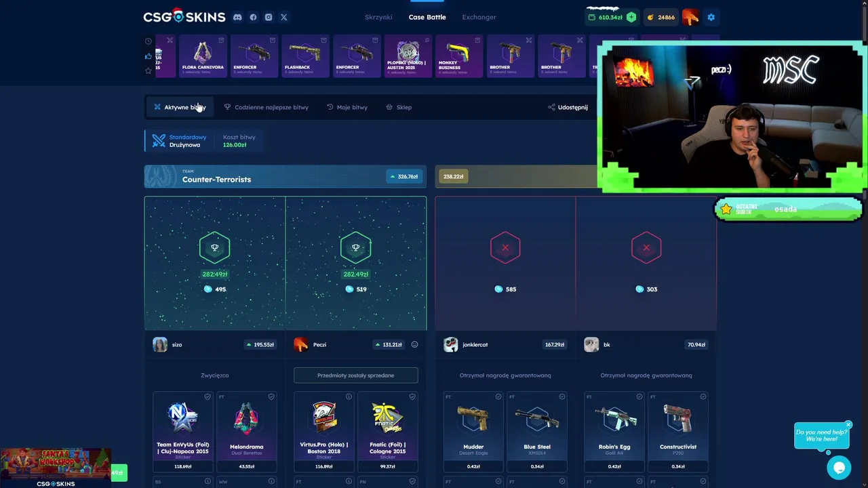Switch to Aktywne bitwy tab
The width and height of the screenshot is (868, 488).
(180, 107)
